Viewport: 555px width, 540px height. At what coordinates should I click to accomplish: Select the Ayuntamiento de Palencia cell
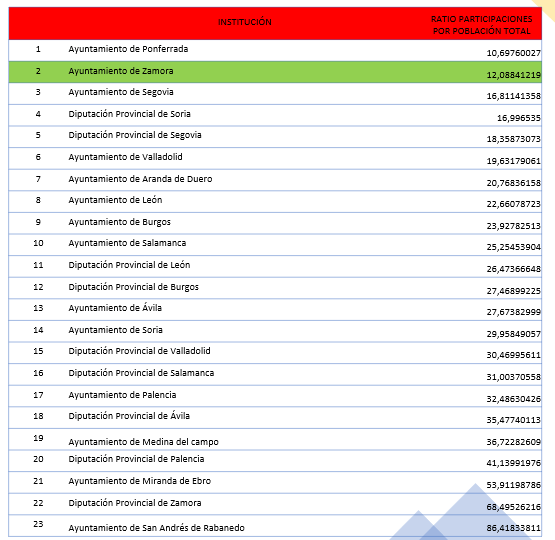click(122, 395)
